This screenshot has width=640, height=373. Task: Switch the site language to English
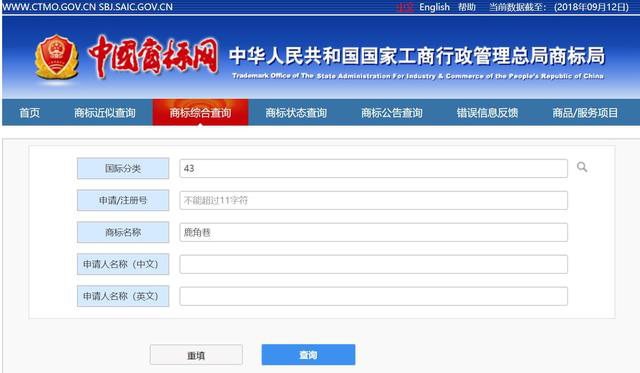pyautogui.click(x=434, y=7)
